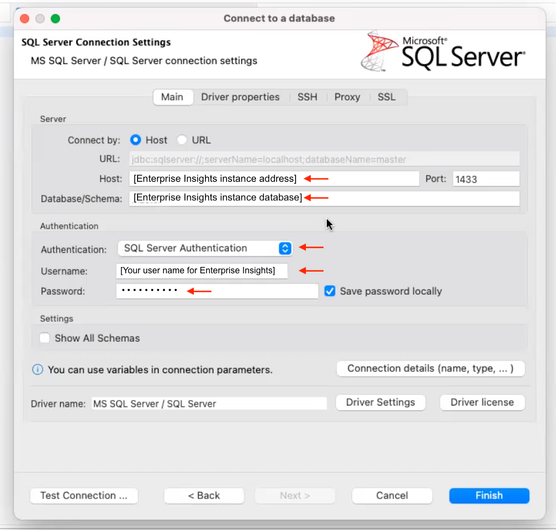Click the Host input field
The height and width of the screenshot is (530, 556).
[274, 179]
